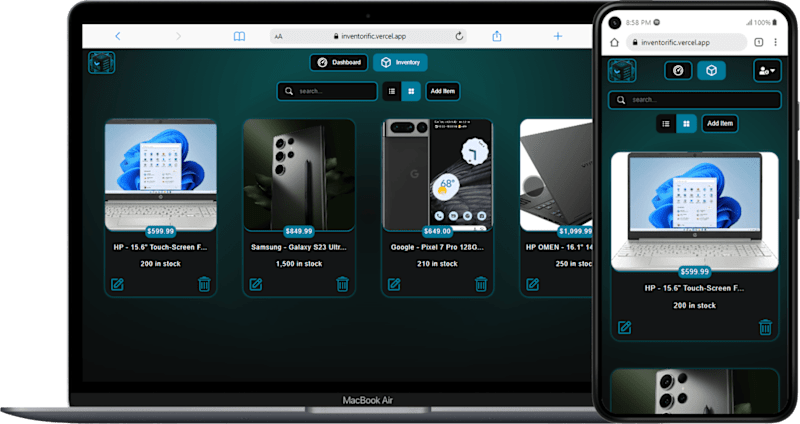Viewport: 800px width, 424px height.
Task: Open Safari bookmarks book icon
Action: pyautogui.click(x=239, y=36)
